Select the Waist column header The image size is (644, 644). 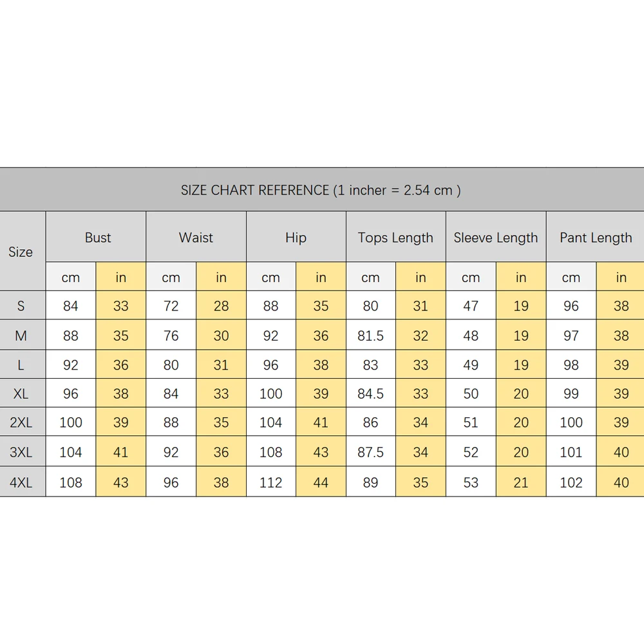196,237
